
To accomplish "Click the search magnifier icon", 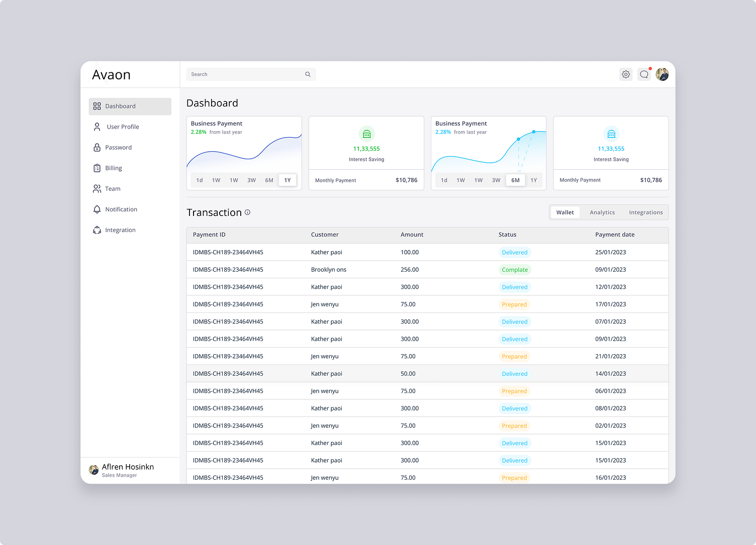I will 308,74.
